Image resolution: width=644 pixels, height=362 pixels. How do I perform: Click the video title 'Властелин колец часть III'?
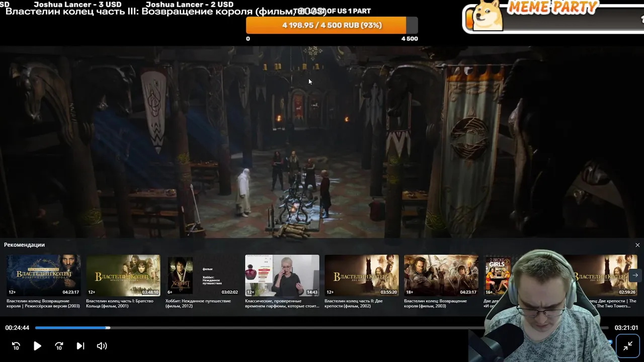[x=166, y=11]
